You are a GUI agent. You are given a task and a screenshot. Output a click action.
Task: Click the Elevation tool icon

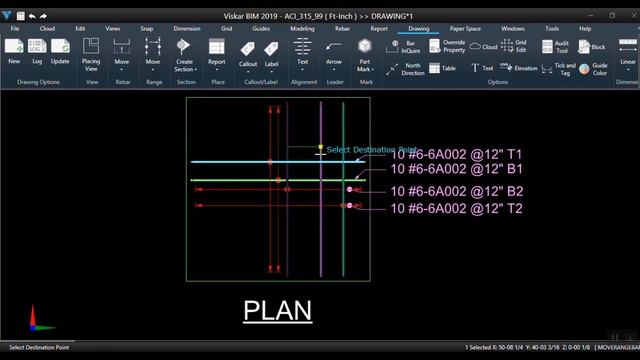(506, 68)
